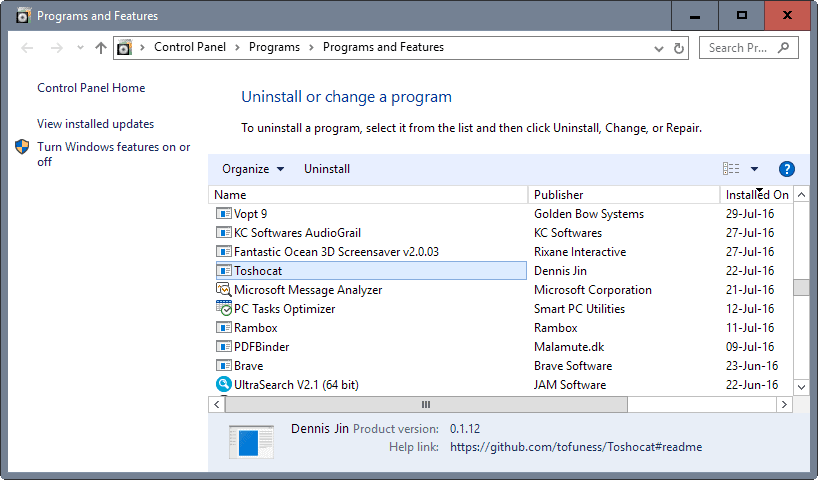Click the refresh icon in address bar
Viewport: 818px width, 480px height.
(680, 48)
